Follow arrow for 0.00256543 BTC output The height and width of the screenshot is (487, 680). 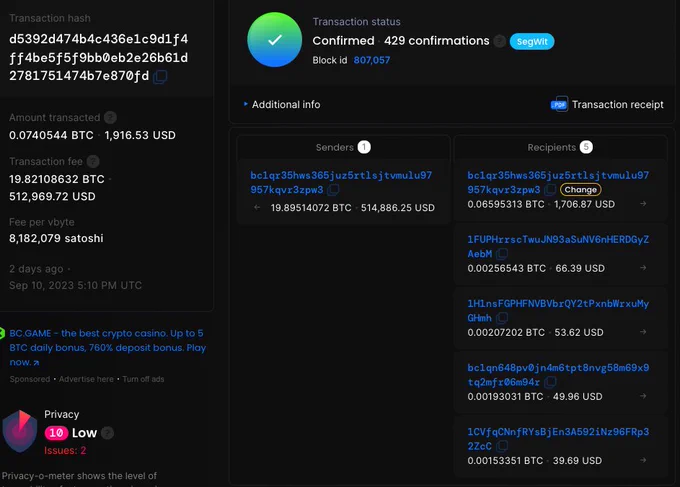click(643, 268)
